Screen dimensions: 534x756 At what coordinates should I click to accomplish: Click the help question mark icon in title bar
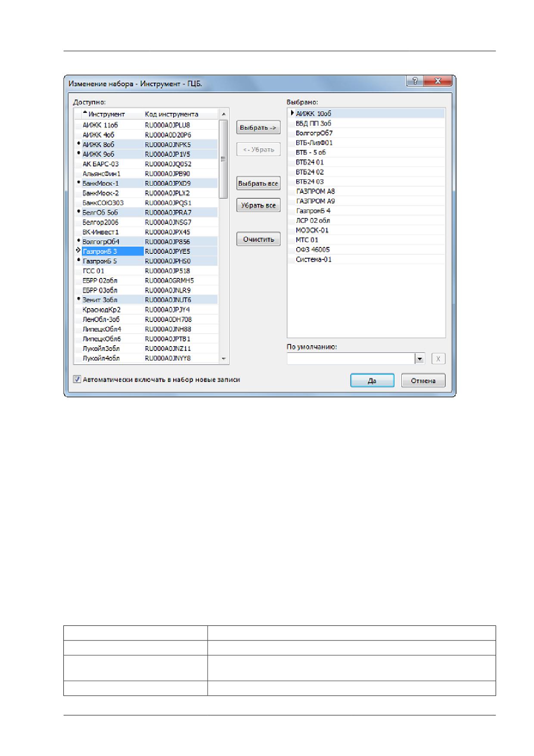tap(415, 81)
